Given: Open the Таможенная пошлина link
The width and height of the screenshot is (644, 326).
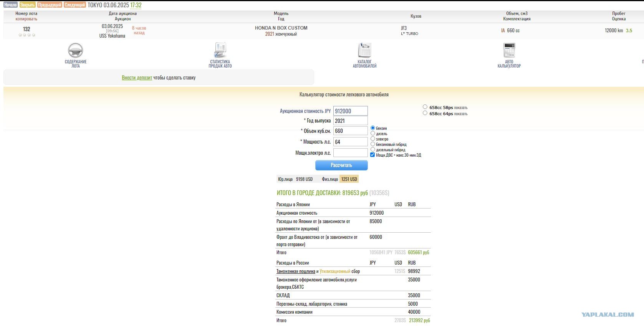Looking at the screenshot, I should [296, 271].
